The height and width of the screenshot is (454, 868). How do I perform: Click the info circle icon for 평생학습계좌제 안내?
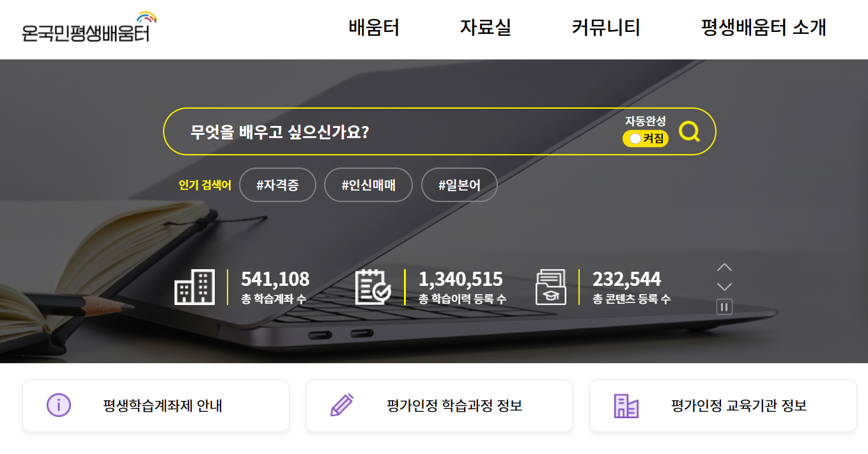coord(59,405)
